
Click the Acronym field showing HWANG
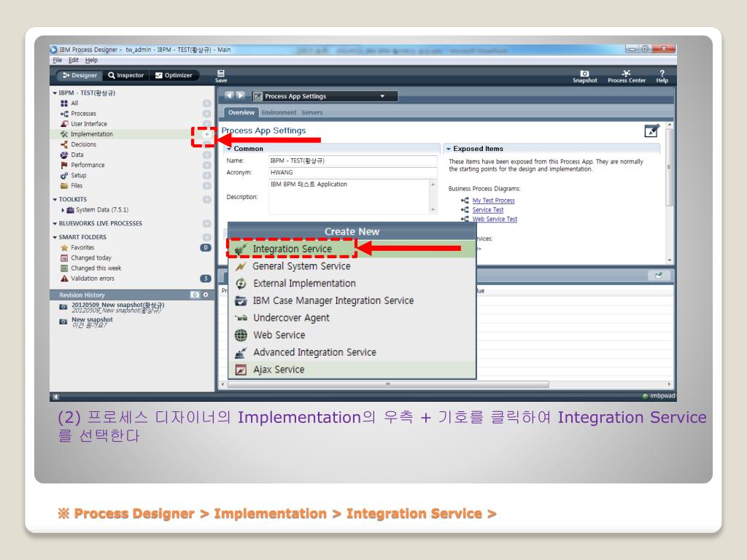tap(352, 173)
